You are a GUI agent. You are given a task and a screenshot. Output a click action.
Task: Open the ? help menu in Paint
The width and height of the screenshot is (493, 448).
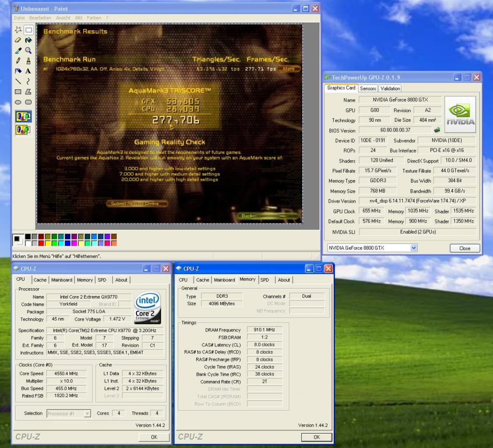pos(107,18)
